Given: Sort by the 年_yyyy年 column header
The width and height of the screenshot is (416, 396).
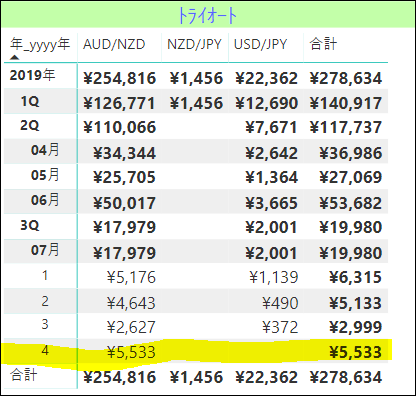Looking at the screenshot, I should (x=40, y=44).
